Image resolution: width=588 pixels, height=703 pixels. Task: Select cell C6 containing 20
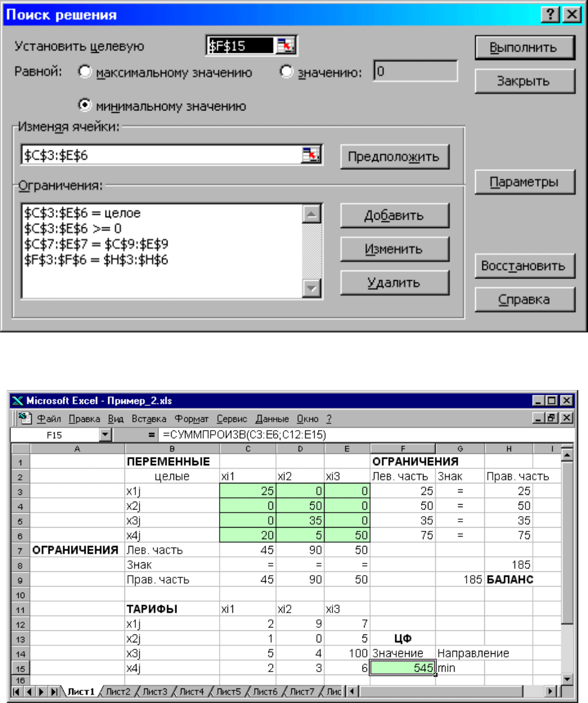(x=248, y=536)
